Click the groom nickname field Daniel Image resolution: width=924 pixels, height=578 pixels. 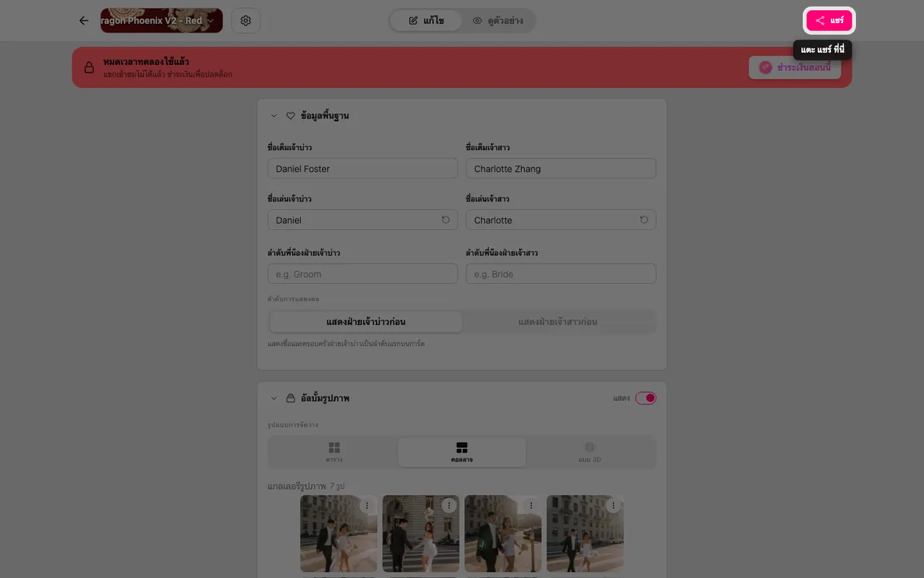[x=362, y=220]
